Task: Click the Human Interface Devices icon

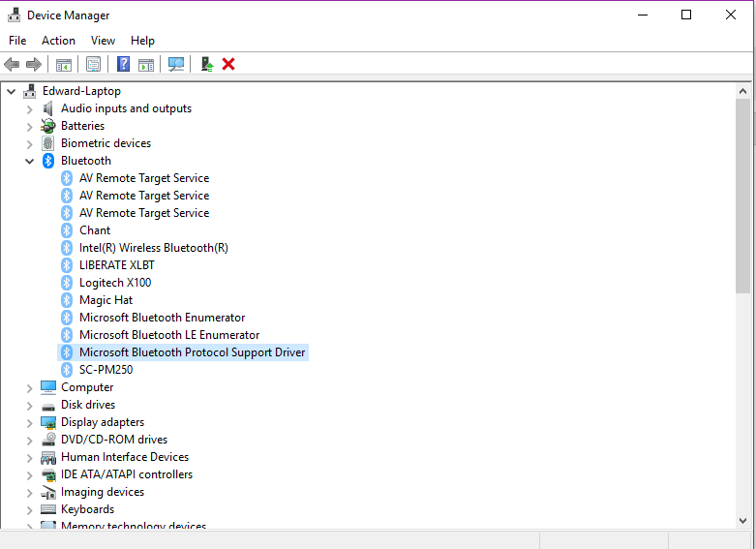Action: click(x=48, y=457)
